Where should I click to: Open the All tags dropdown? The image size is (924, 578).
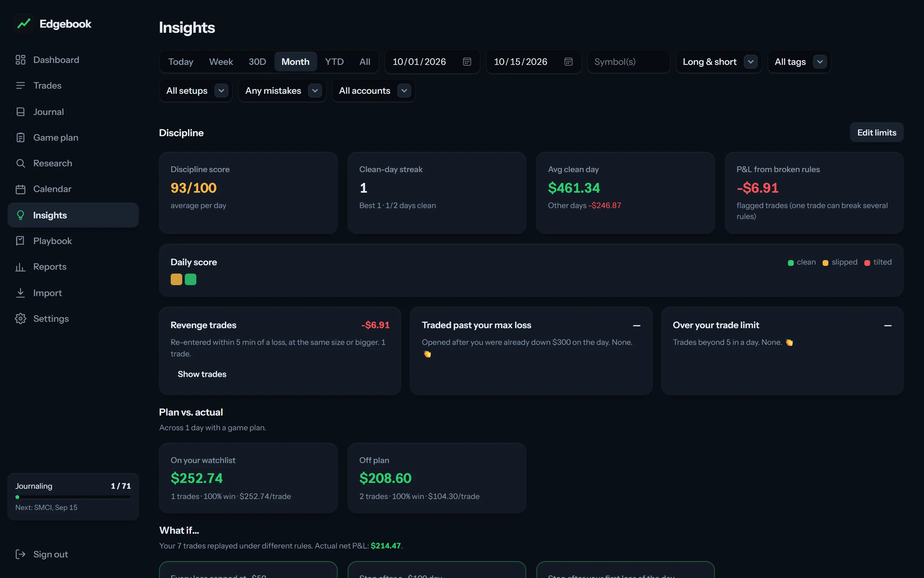point(820,62)
